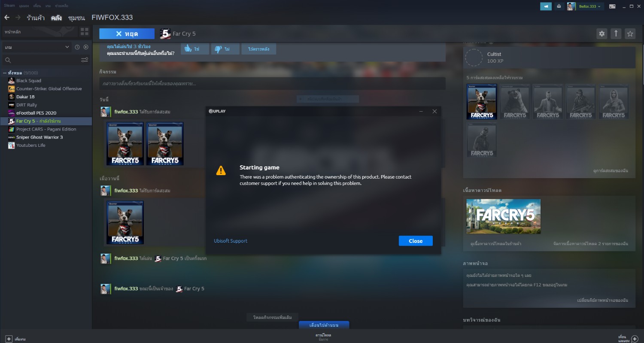Select Project CARS - Pagani Edition
Image resolution: width=644 pixels, height=343 pixels.
46,129
